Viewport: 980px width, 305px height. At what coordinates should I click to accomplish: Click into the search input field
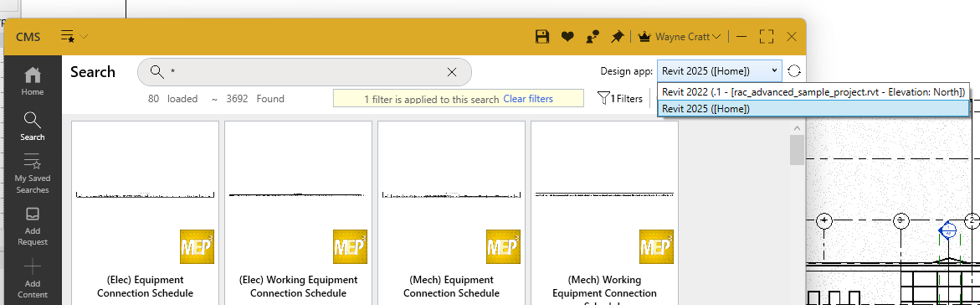coord(305,72)
